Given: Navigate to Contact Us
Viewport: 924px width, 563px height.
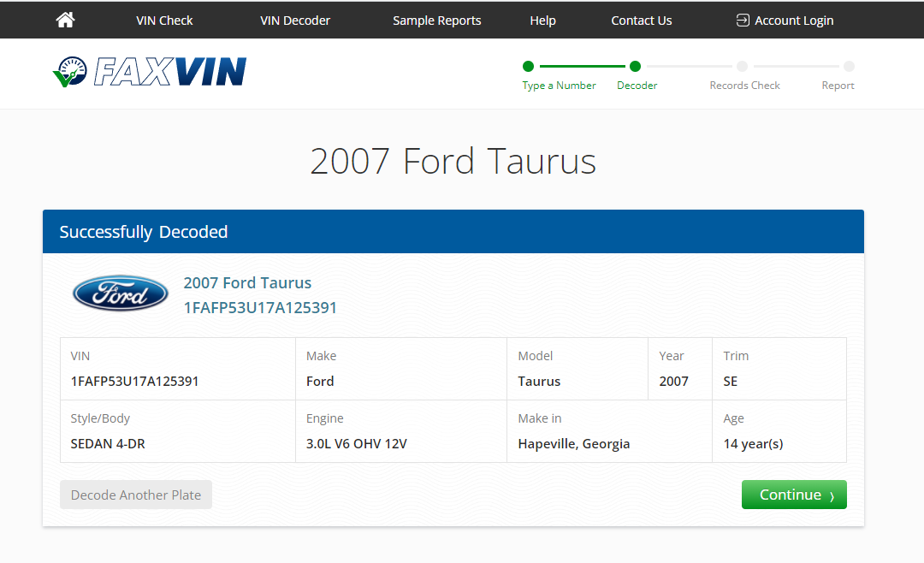Looking at the screenshot, I should click(x=641, y=21).
